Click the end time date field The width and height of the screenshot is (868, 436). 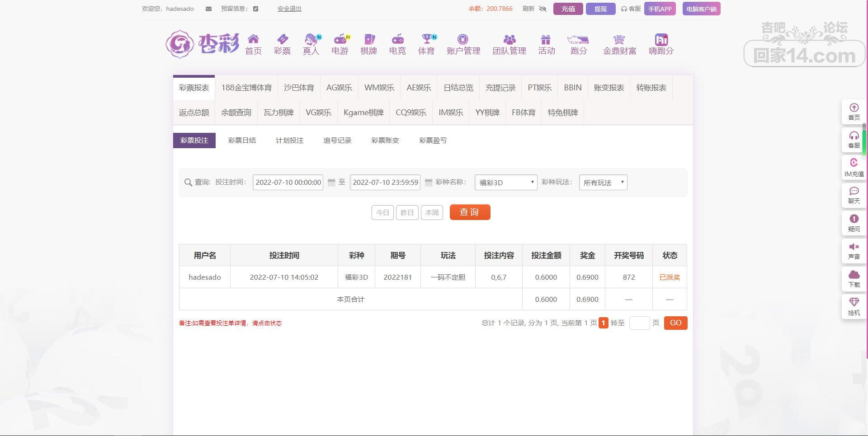pos(385,183)
